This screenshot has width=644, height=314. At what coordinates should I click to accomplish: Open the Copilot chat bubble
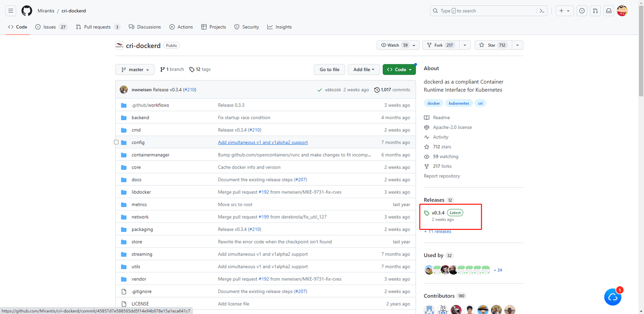pyautogui.click(x=613, y=297)
